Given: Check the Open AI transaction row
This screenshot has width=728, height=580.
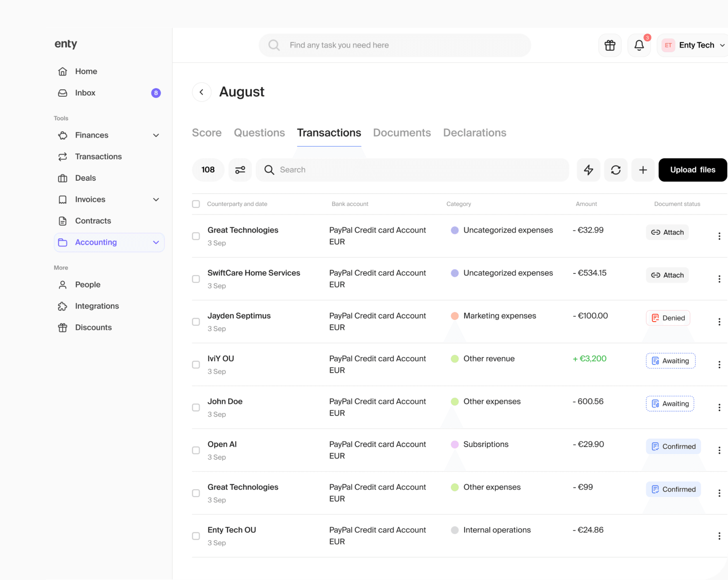Looking at the screenshot, I should coord(196,450).
